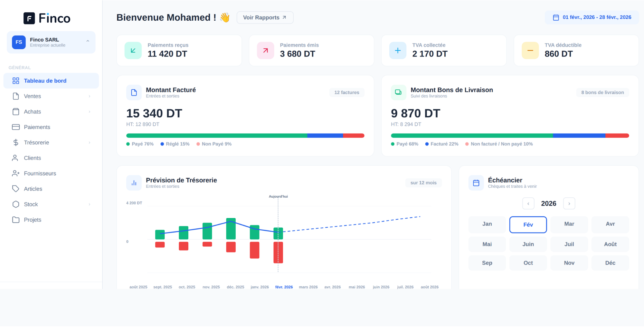
Task: Click the déc. 2025 green bar
Action: 231,229
